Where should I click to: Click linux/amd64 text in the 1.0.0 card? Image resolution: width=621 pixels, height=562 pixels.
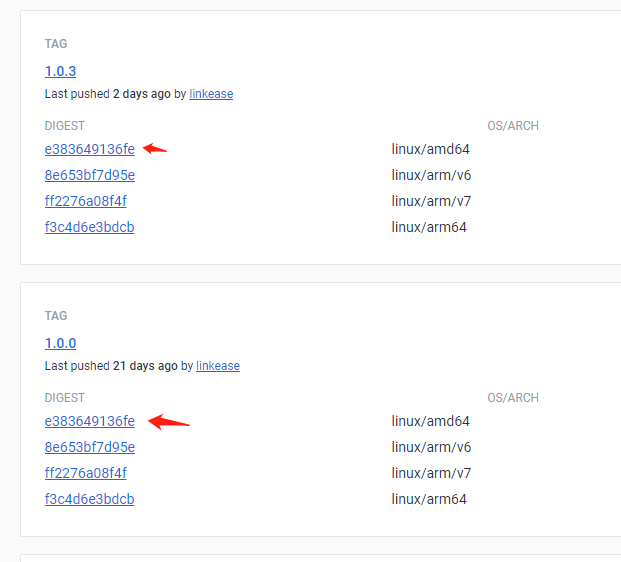[x=430, y=421]
